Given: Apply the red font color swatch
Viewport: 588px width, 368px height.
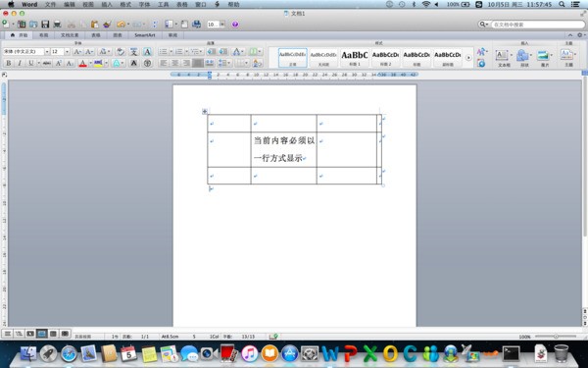Looking at the screenshot, I should (x=83, y=63).
